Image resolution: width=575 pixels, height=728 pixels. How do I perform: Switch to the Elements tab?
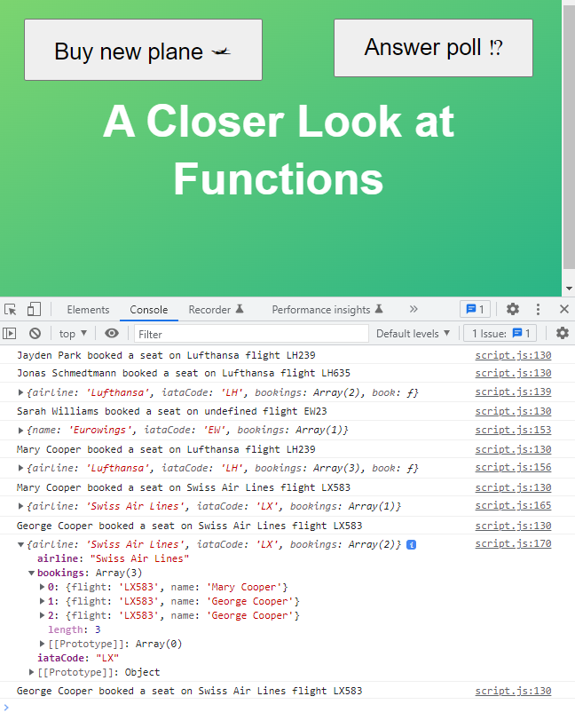88,310
